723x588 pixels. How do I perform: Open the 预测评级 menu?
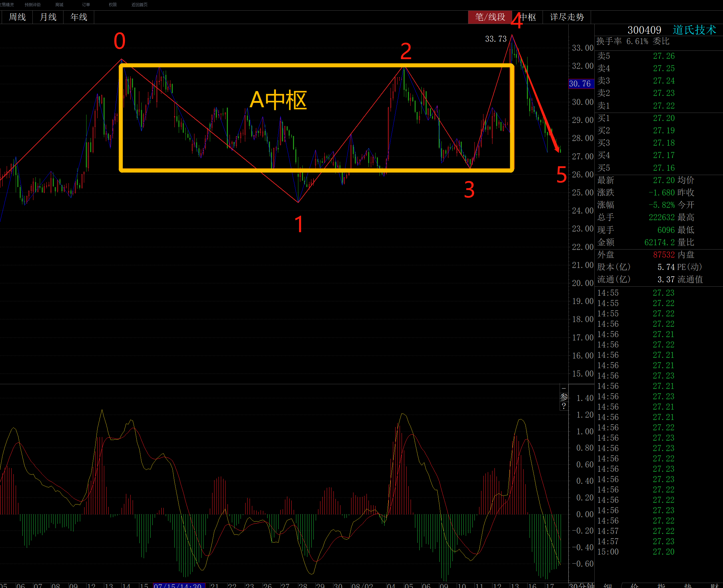click(32, 5)
